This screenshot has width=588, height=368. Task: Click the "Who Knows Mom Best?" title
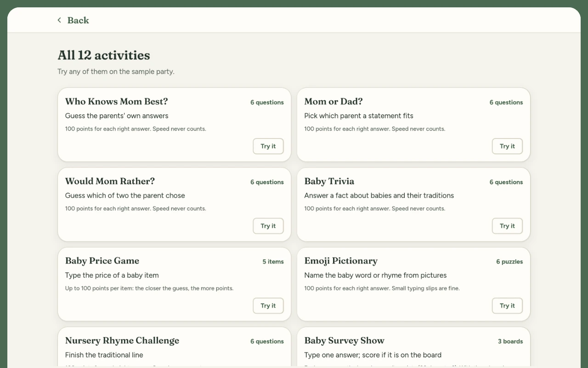pyautogui.click(x=117, y=102)
